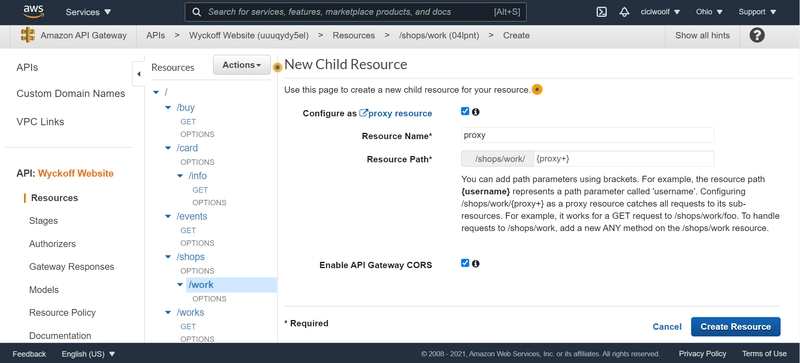Click the Resource Name input field

click(587, 135)
